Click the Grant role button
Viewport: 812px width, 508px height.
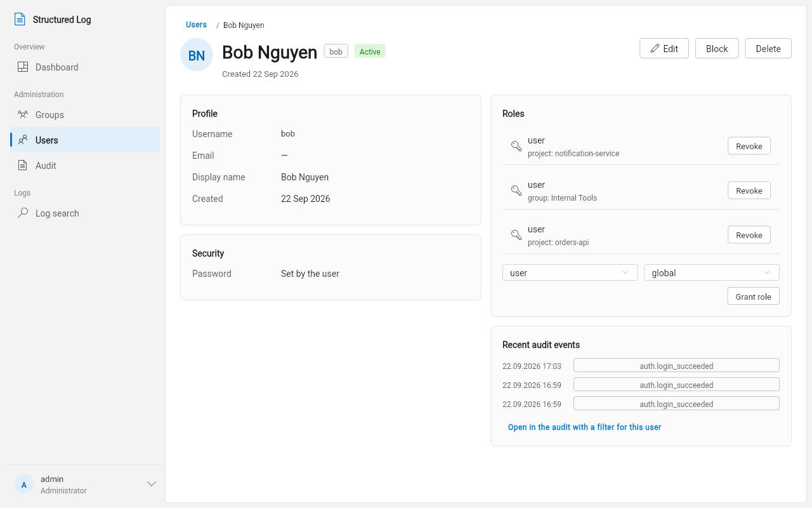click(754, 297)
